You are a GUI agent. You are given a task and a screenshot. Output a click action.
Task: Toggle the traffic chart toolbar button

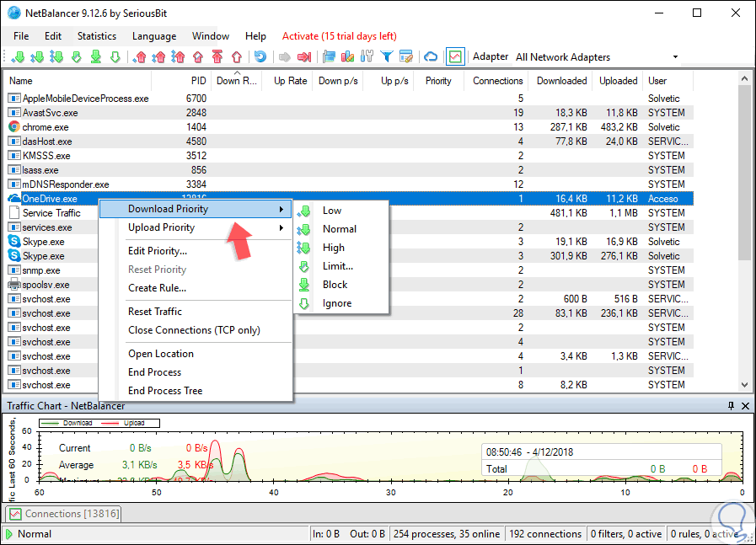(x=455, y=57)
